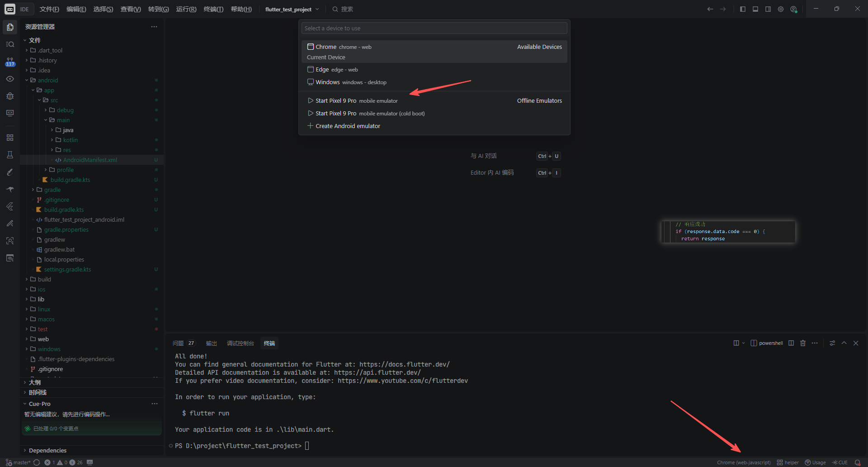Open terminal panel settings sliders icon
The width and height of the screenshot is (868, 467).
[832, 343]
